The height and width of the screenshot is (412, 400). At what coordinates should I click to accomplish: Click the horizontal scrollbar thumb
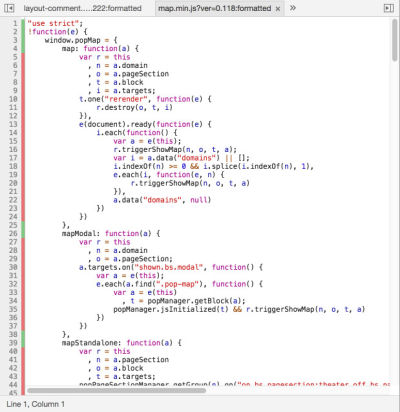pos(116,390)
